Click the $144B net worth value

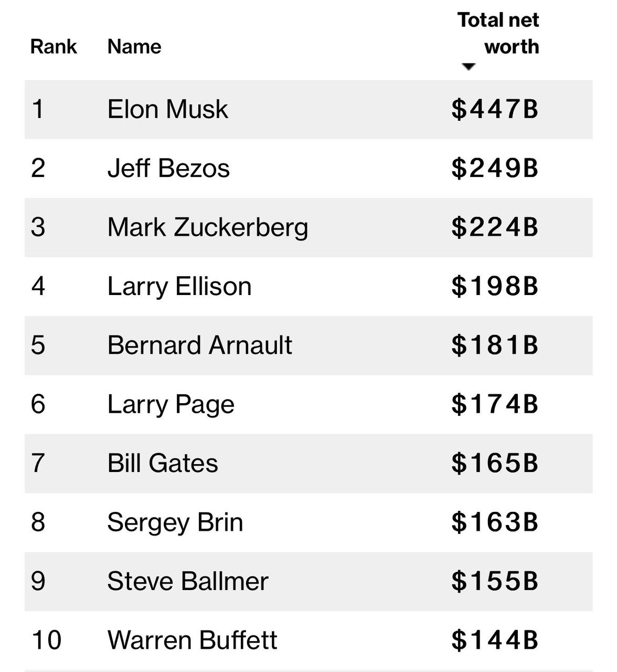click(x=495, y=640)
